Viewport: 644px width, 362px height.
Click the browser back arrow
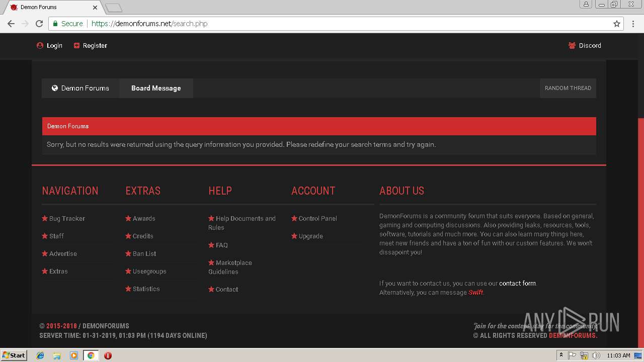coord(11,24)
